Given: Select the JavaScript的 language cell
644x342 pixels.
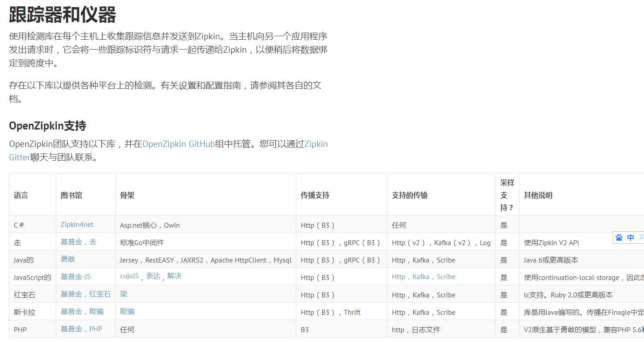Looking at the screenshot, I should tap(33, 277).
